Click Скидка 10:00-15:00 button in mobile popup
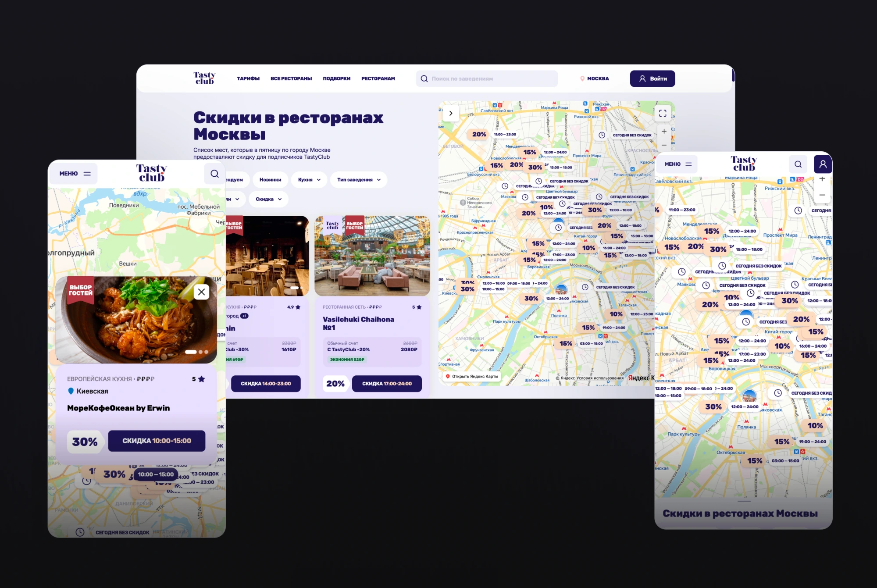The width and height of the screenshot is (877, 588). pyautogui.click(x=157, y=441)
